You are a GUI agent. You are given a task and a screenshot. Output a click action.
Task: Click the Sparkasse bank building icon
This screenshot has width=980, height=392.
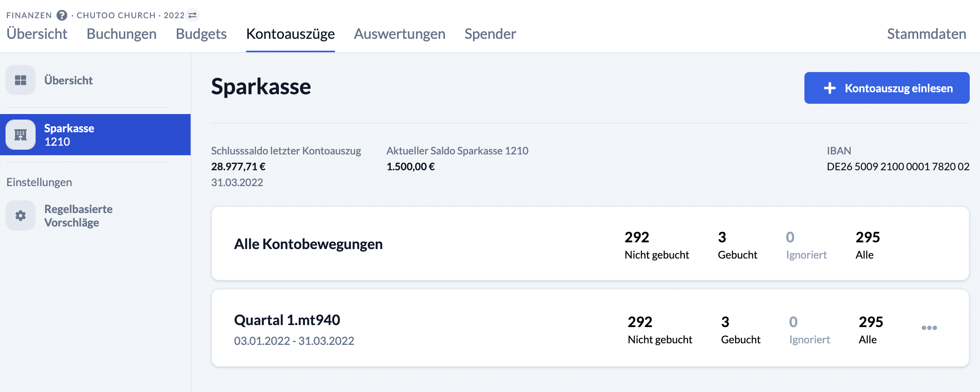pos(21,135)
